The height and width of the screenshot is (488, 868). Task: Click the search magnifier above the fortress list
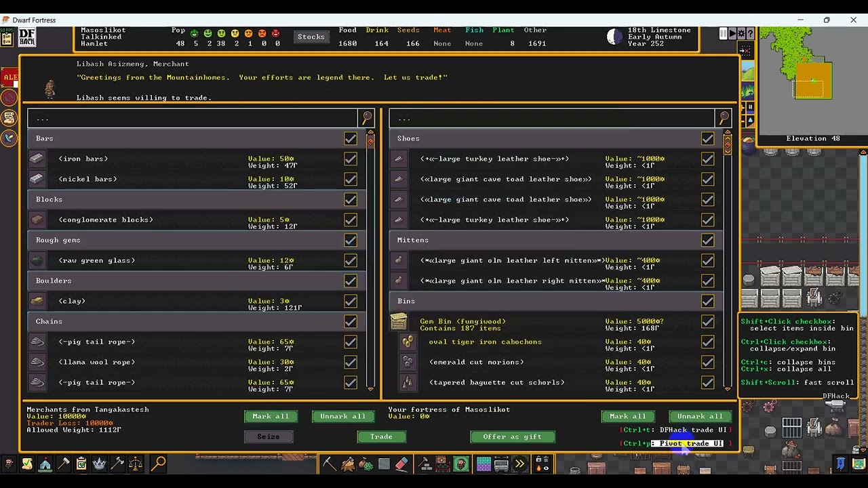[x=724, y=118]
